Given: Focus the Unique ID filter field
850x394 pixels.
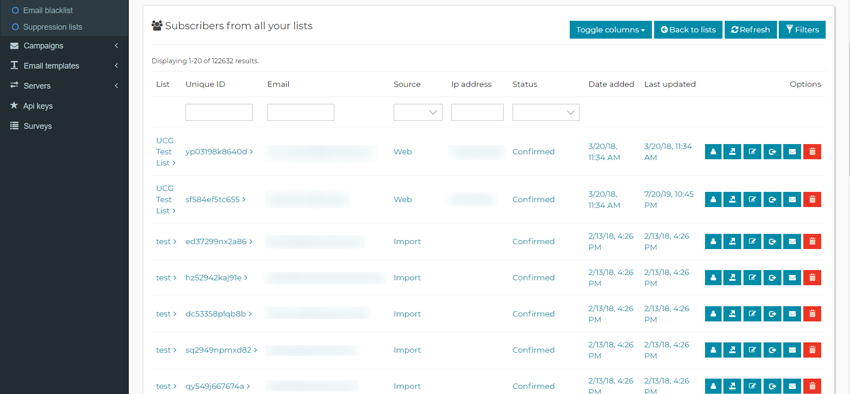Looking at the screenshot, I should [x=219, y=112].
